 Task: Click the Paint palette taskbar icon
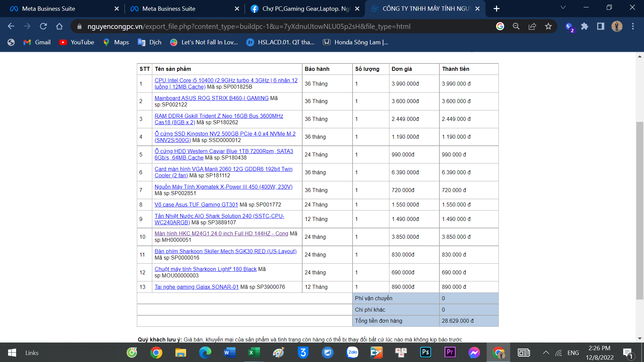[x=278, y=353]
